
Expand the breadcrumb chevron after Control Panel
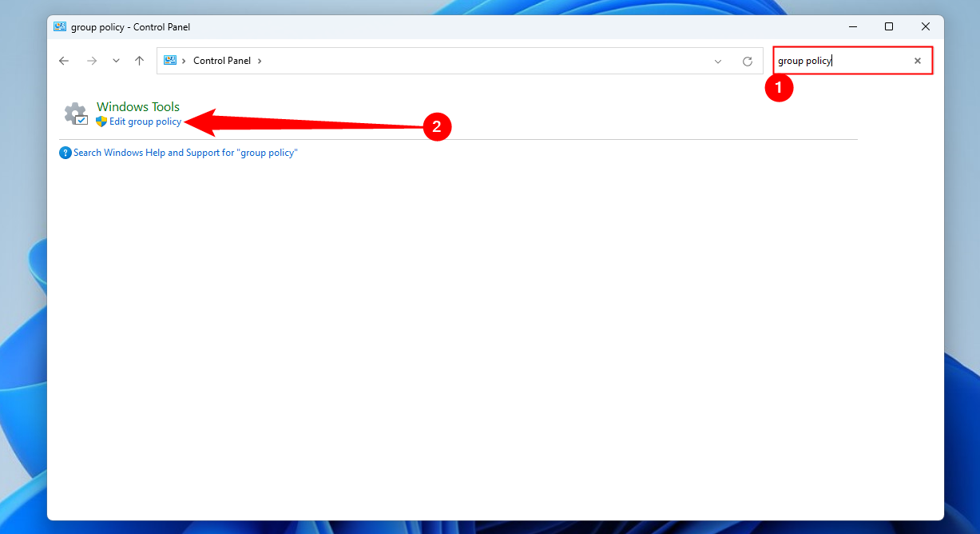260,60
